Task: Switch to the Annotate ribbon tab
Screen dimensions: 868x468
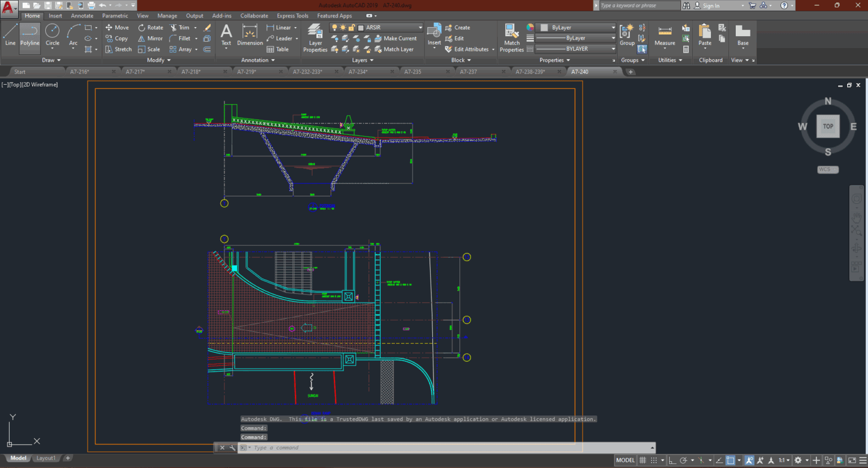Action: [82, 15]
